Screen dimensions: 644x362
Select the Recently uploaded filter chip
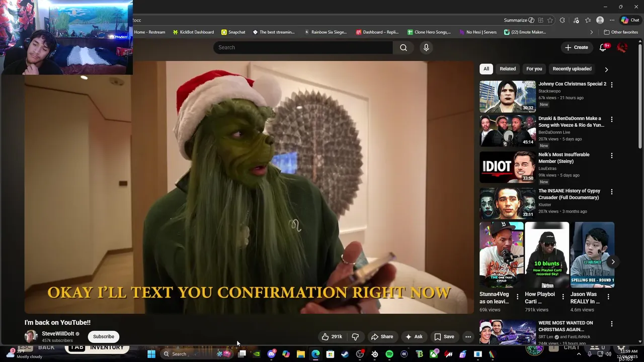pos(572,69)
